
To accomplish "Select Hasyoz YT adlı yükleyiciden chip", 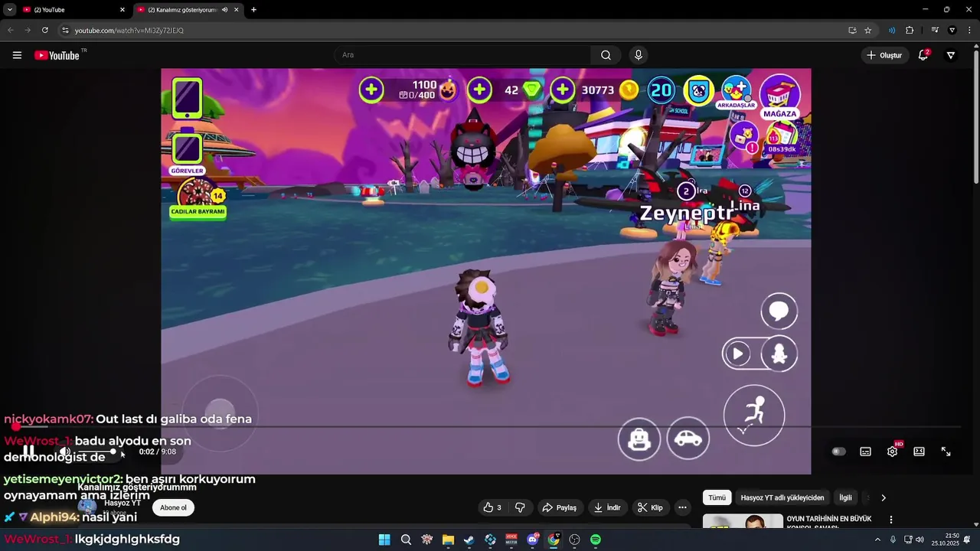I will tap(782, 497).
